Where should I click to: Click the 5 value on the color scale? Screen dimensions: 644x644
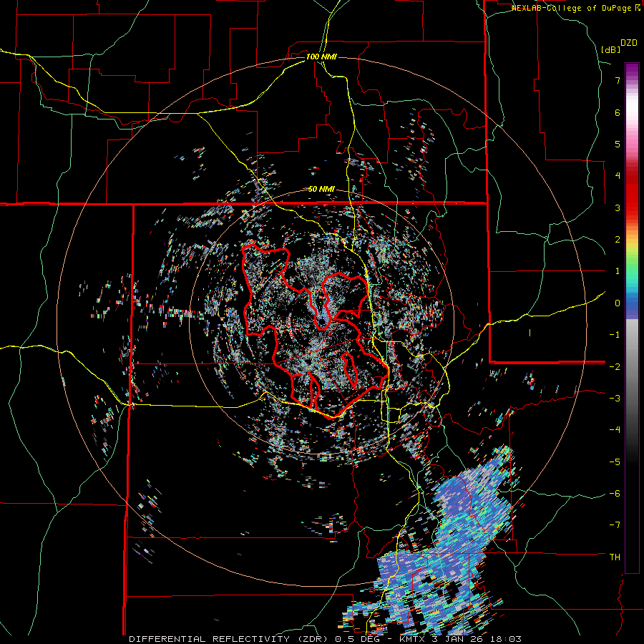(x=618, y=144)
